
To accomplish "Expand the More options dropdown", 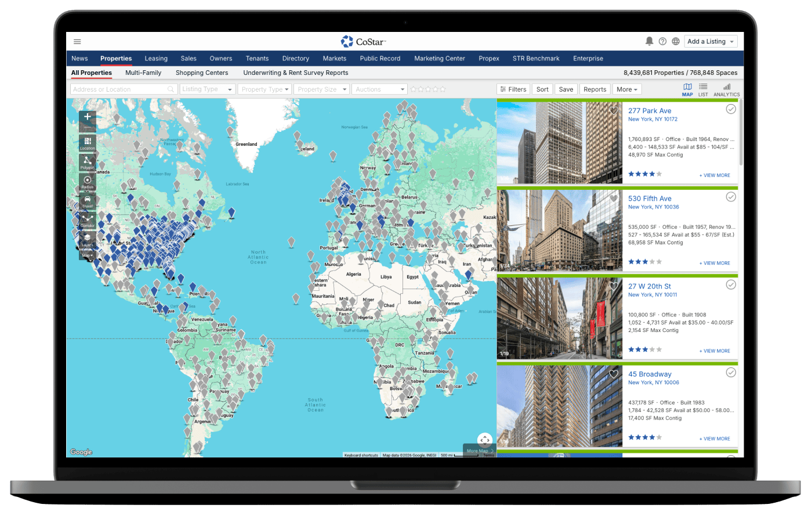I will [x=627, y=89].
